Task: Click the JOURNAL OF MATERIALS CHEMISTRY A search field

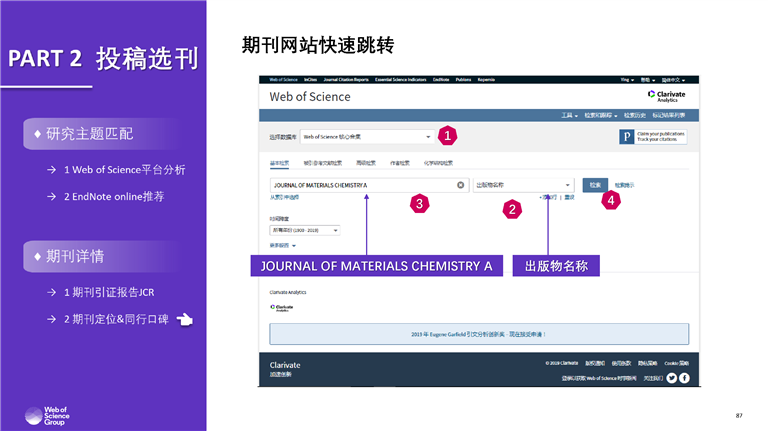Action: [x=370, y=185]
